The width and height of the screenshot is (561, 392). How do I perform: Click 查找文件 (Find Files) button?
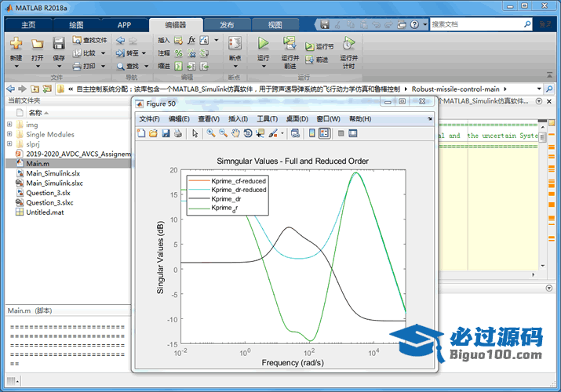(89, 40)
